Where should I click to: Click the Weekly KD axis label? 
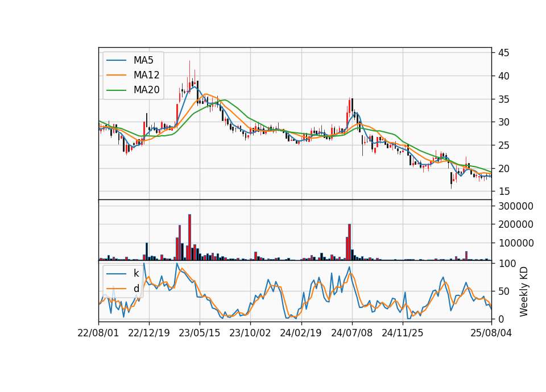tap(524, 291)
